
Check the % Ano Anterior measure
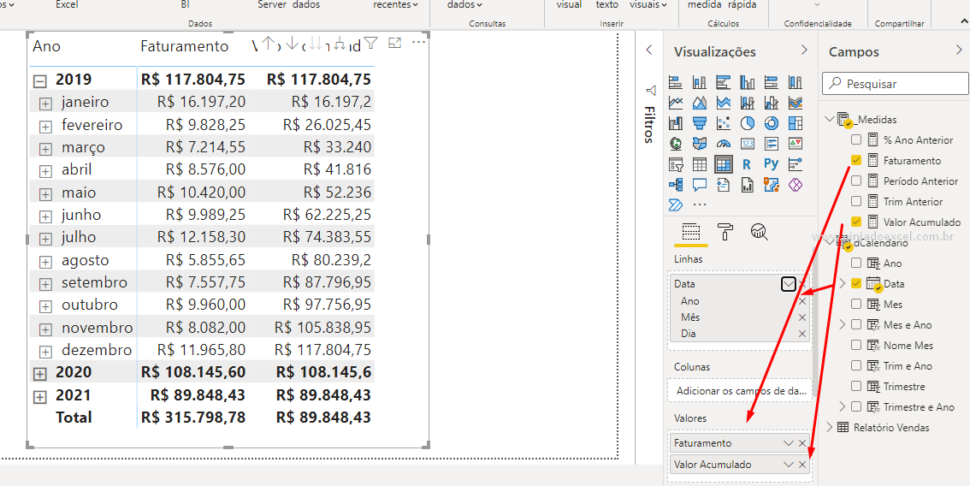[x=856, y=140]
